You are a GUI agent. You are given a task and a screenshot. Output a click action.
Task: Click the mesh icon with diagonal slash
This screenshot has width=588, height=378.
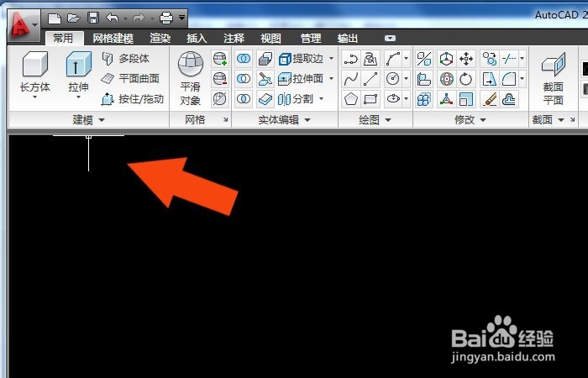point(220,99)
